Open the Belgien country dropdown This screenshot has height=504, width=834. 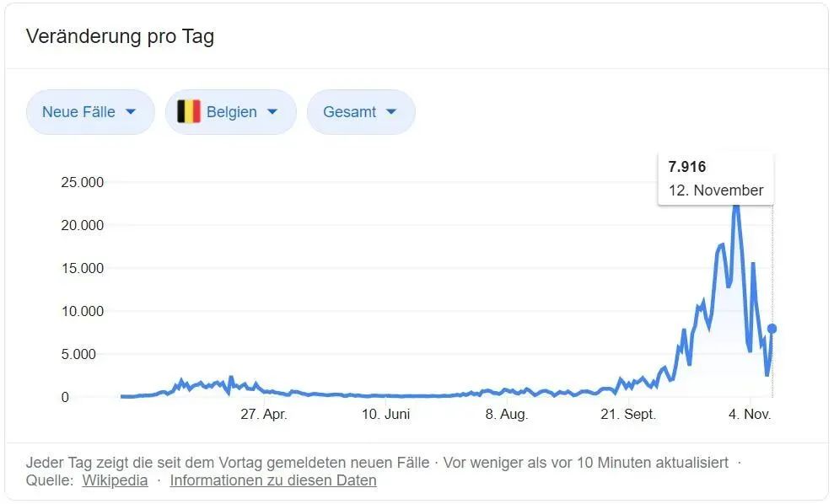pos(230,112)
